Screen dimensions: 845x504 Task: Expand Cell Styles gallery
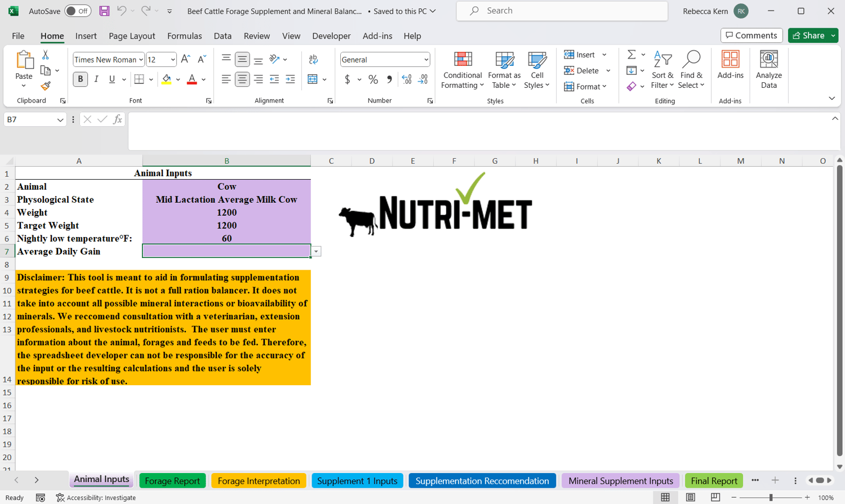[537, 70]
